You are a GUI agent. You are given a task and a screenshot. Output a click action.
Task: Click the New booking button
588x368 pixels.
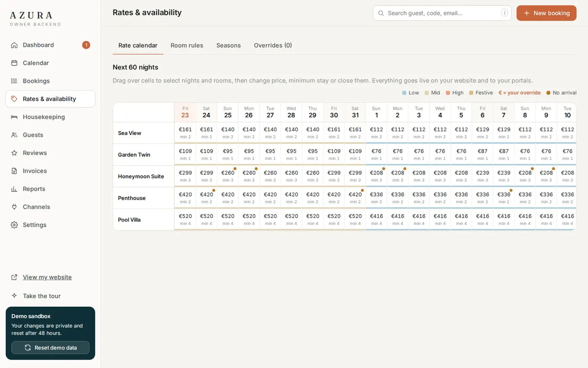546,13
